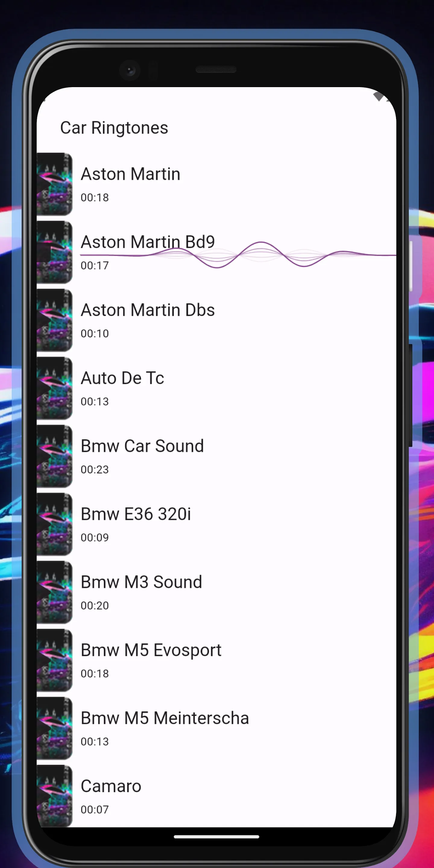434x868 pixels.
Task: Open the Bmw Car Sound thumbnail
Action: pyautogui.click(x=55, y=456)
